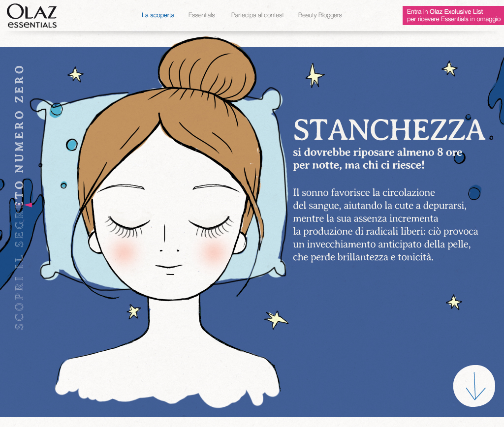The width and height of the screenshot is (504, 427).
Task: Click the STANCHEZZA heading
Action: tap(389, 130)
